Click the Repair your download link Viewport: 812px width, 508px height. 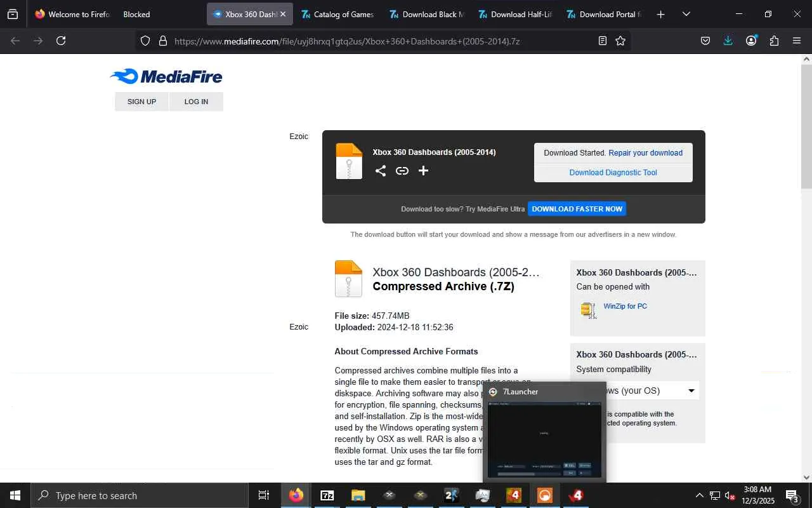click(646, 153)
